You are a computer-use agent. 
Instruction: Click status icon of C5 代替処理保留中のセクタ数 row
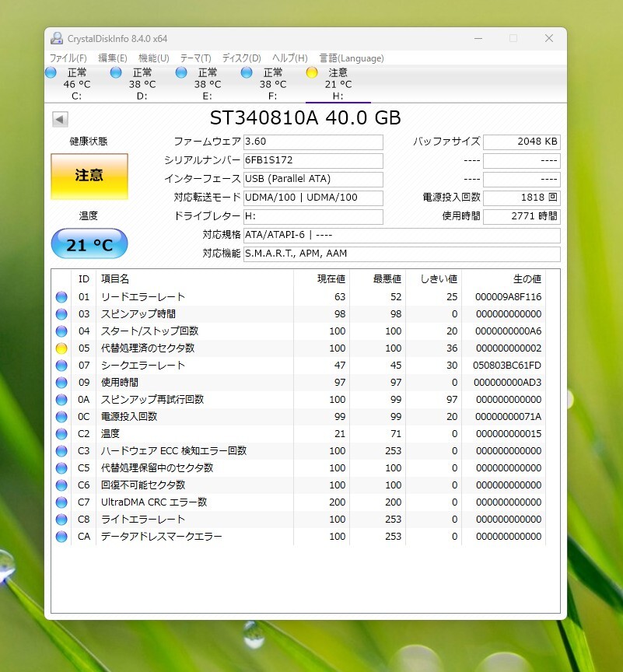click(x=61, y=468)
